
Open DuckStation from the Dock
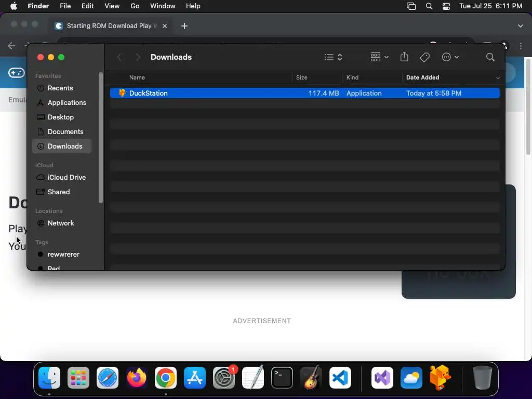tap(441, 378)
